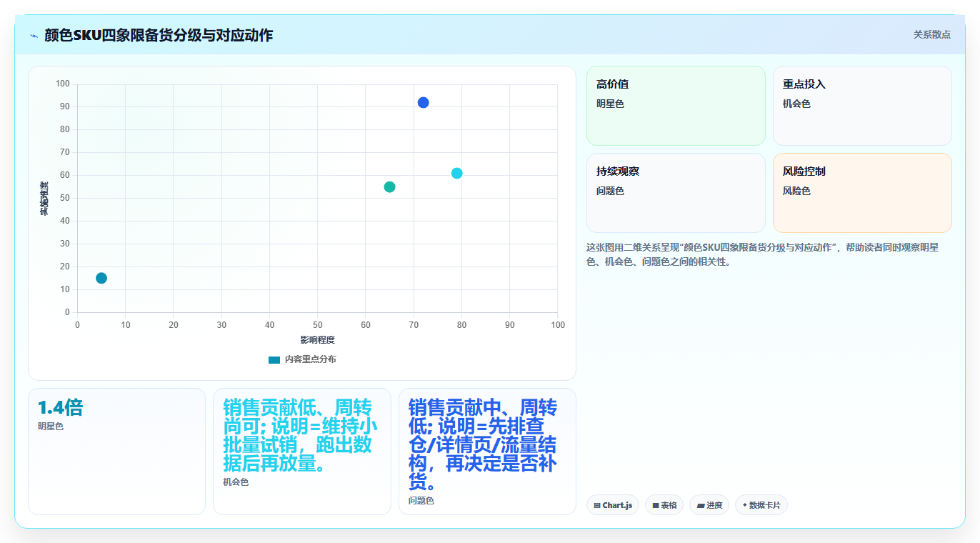Click the 明星色 label under 1.4倍
Screen dimensions: 980x543
click(x=51, y=427)
